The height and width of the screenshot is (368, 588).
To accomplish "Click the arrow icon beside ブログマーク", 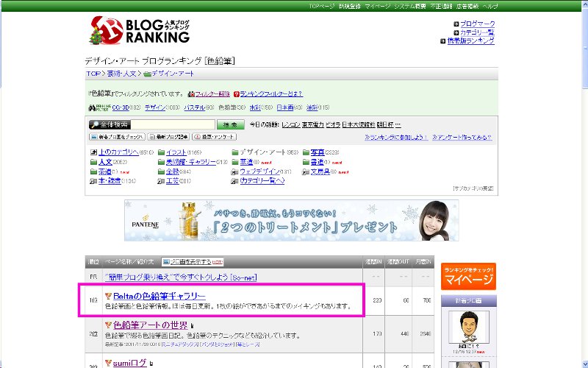I will point(456,24).
